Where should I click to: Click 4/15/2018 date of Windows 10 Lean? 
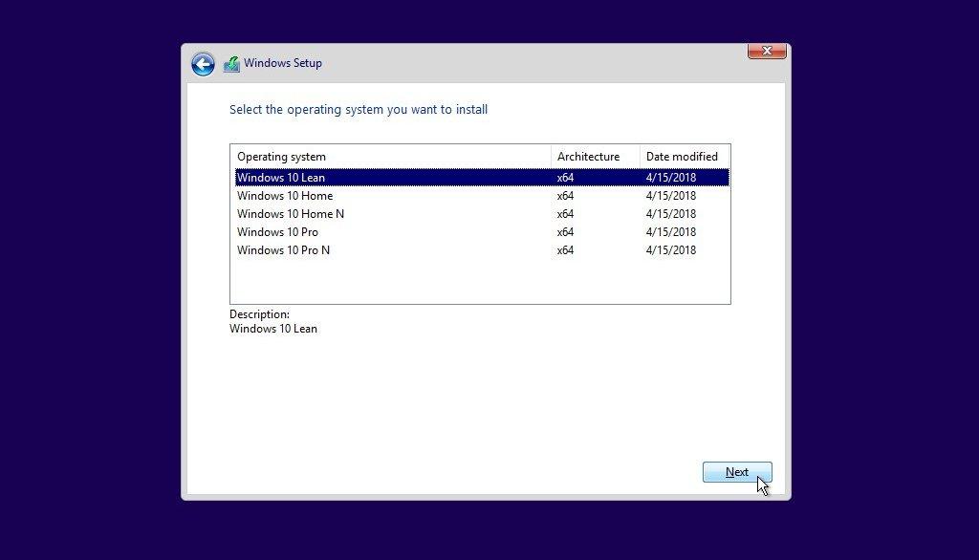pyautogui.click(x=670, y=178)
